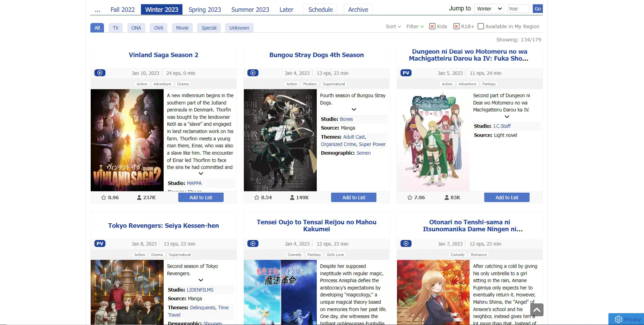Viewport: 644px width, 325px height.
Task: Open the Bones studio link
Action: pyautogui.click(x=346, y=119)
